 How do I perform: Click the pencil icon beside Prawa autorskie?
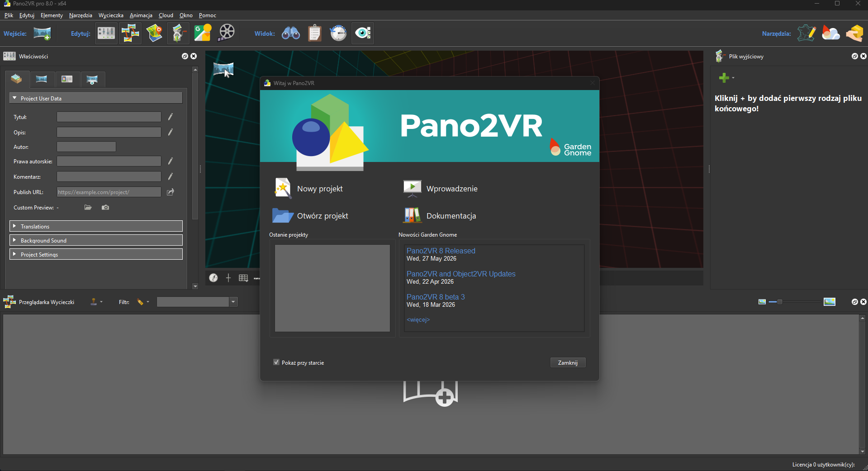click(x=171, y=161)
